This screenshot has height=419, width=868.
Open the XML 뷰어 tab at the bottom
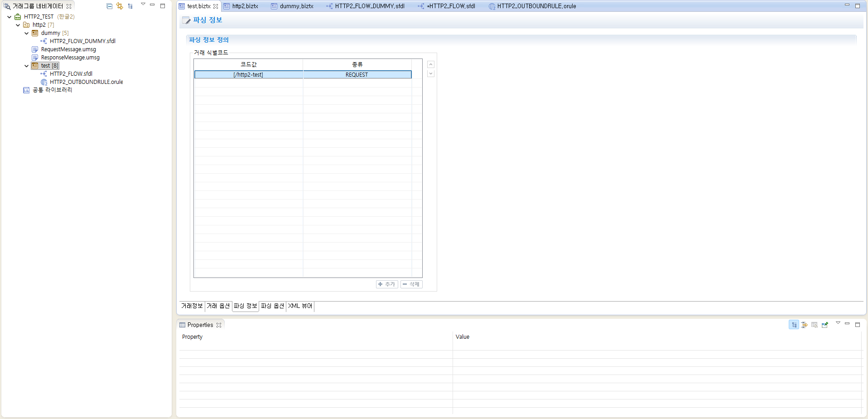click(300, 306)
